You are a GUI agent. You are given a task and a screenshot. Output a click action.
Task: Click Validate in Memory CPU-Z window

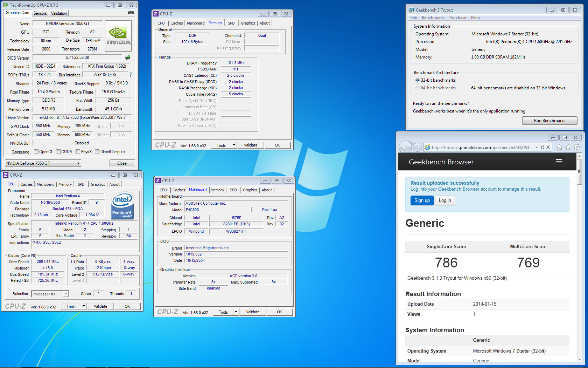pos(251,145)
